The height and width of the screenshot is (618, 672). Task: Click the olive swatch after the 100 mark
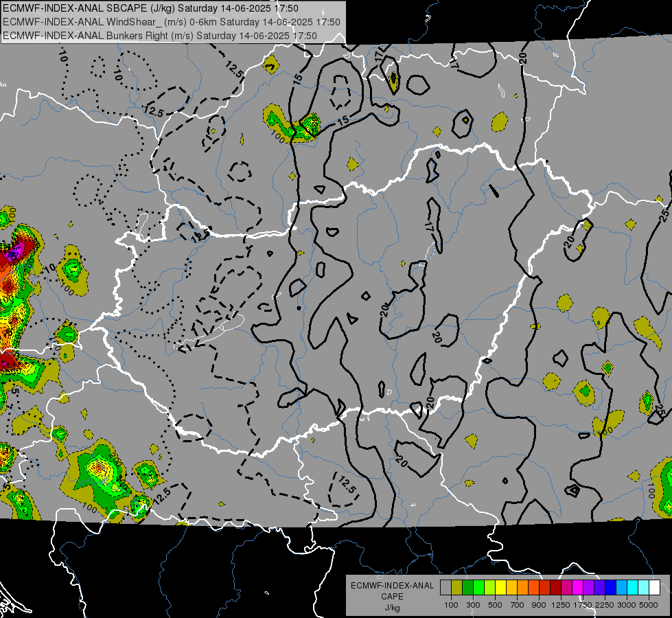(x=457, y=587)
